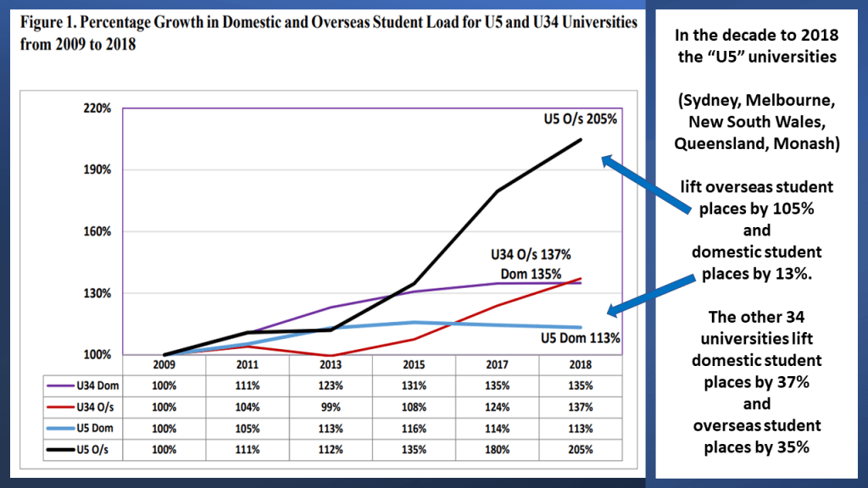Click the 220% y-axis label

click(97, 108)
